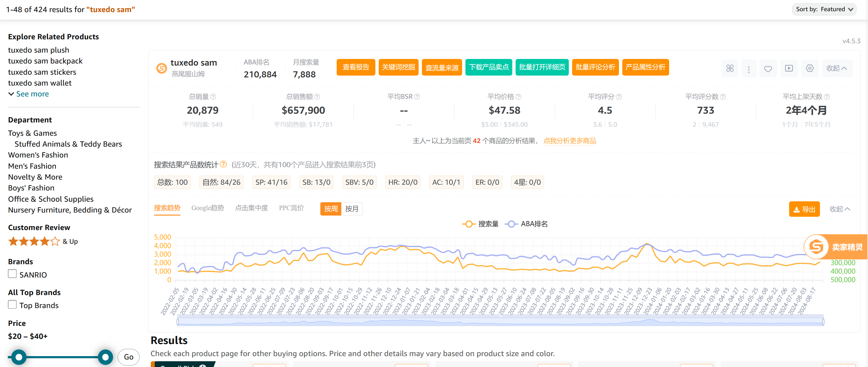Image resolution: width=868 pixels, height=367 pixels.
Task: Click the 总数: 100 statistic tag
Action: point(172,182)
